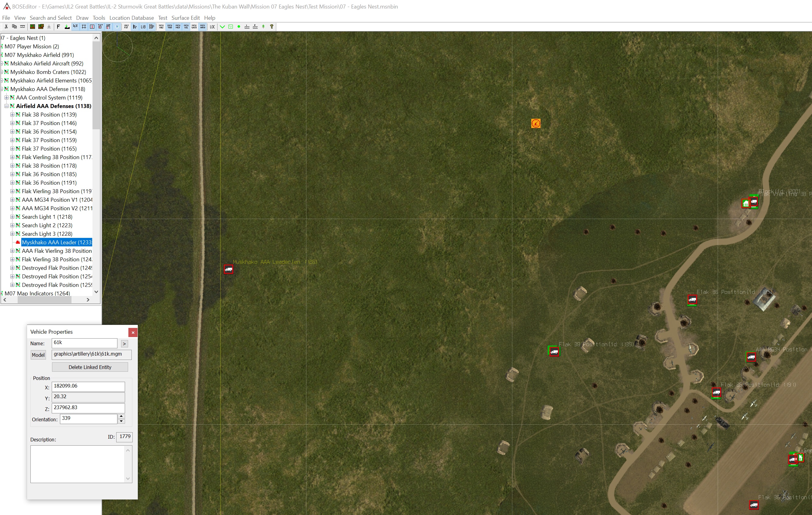Screen dimensions: 812x515
Task: Toggle MCU TAR target links display
Action: (x=170, y=27)
